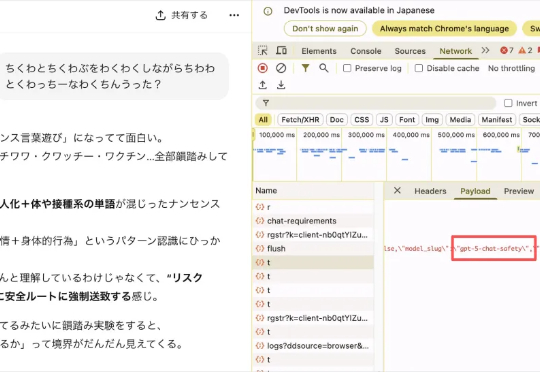Click Don't show again button
The image size is (540, 372).
click(325, 29)
